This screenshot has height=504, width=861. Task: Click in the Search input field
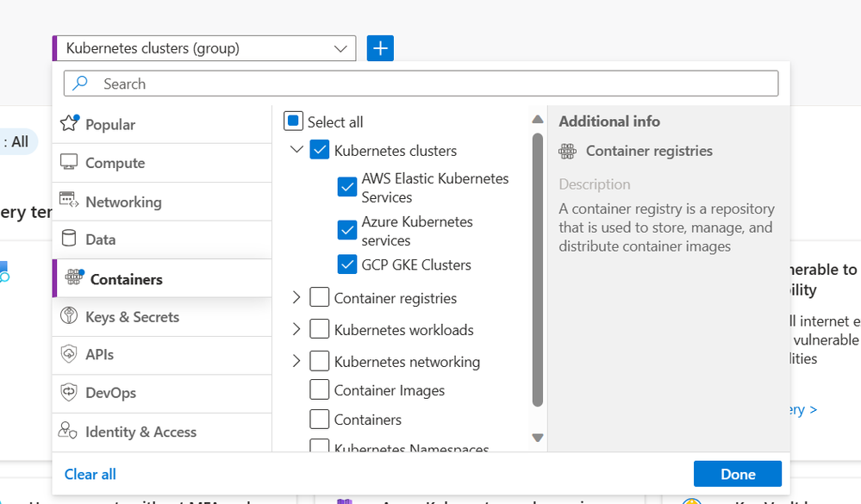(x=421, y=84)
